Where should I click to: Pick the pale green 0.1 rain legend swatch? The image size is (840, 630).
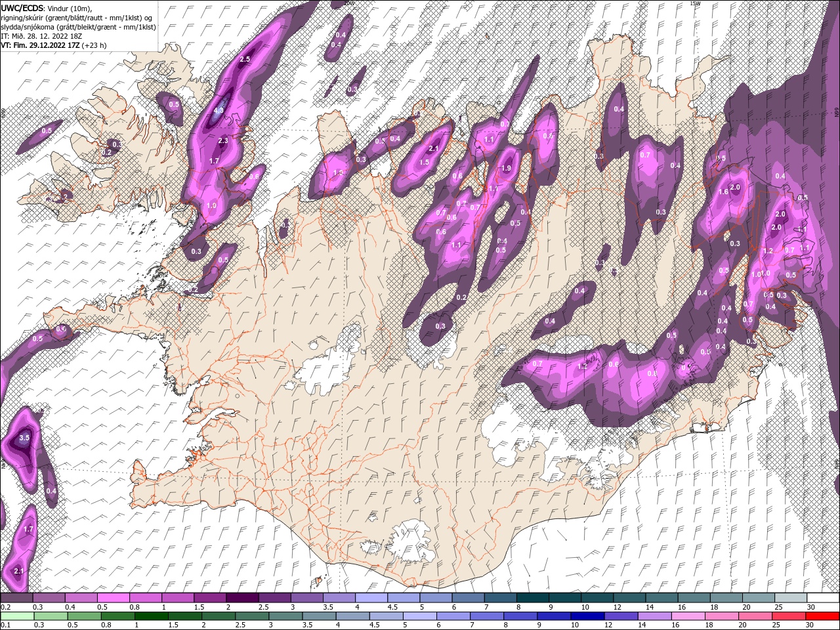coord(17,616)
